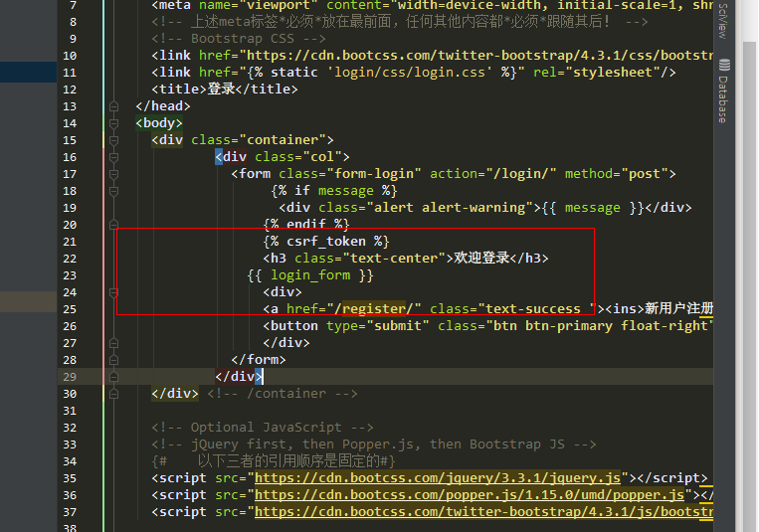Place cursor at closing div on line 29
Screen dimensions: 759x532
pyautogui.click(x=239, y=377)
